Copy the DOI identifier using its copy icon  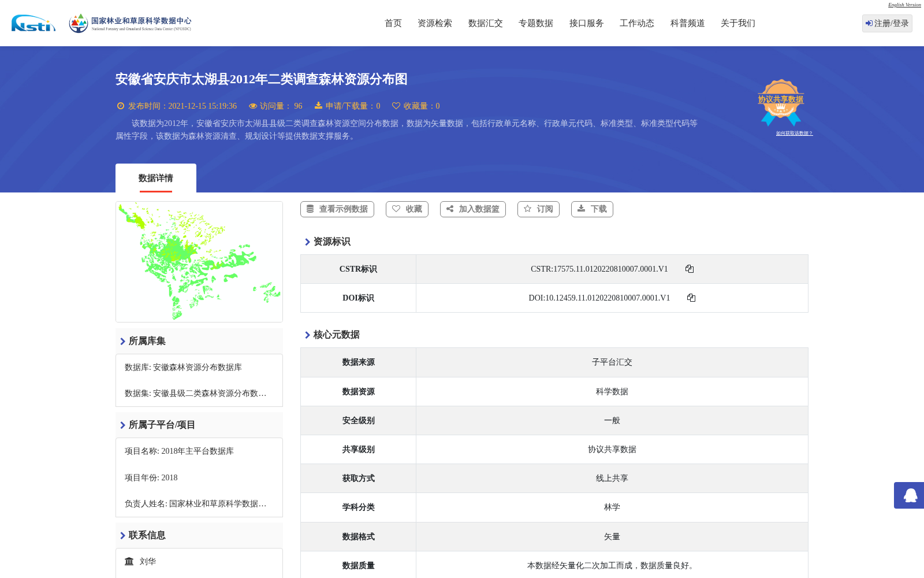point(691,298)
